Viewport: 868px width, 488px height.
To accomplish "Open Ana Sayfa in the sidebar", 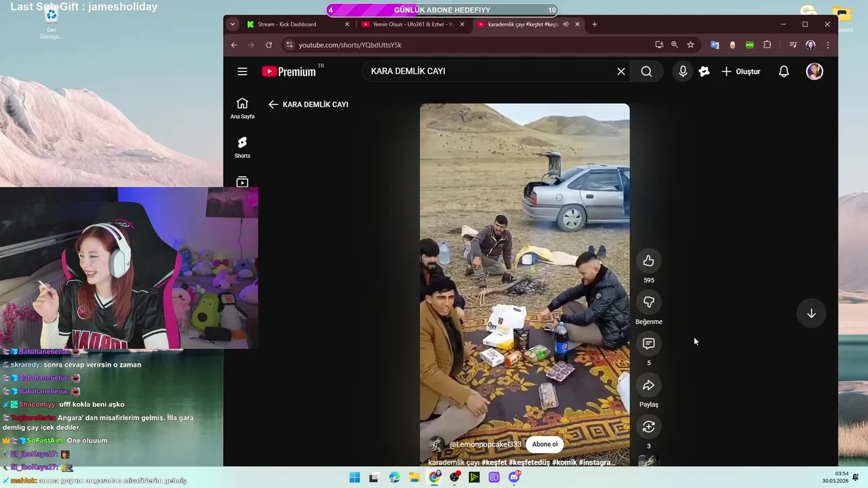I will [x=242, y=108].
